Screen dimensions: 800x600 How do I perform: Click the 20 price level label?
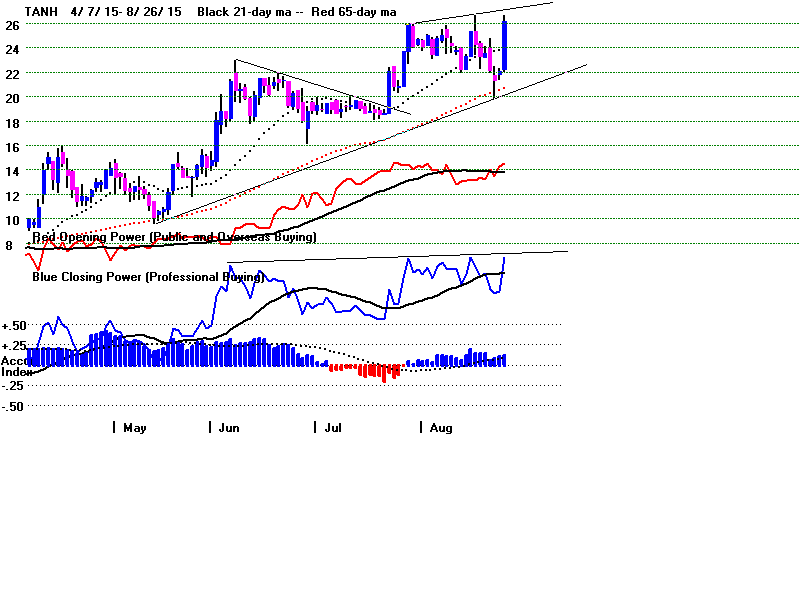[x=10, y=97]
